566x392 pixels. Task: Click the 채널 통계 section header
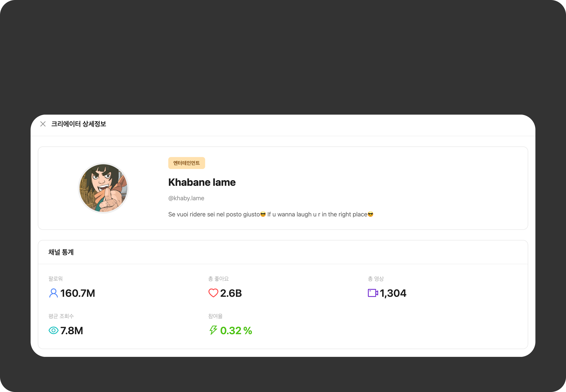pyautogui.click(x=61, y=252)
